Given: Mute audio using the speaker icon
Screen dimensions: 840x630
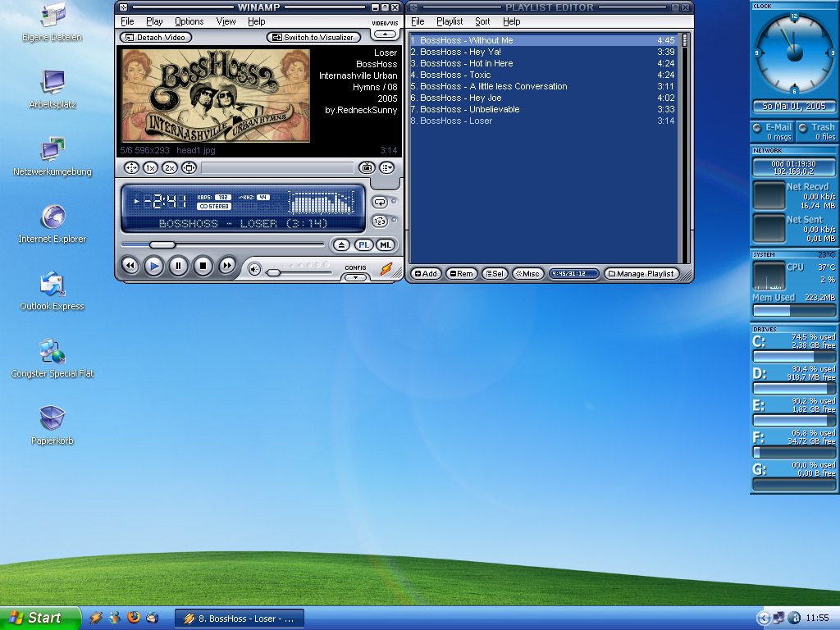Looking at the screenshot, I should (x=254, y=270).
